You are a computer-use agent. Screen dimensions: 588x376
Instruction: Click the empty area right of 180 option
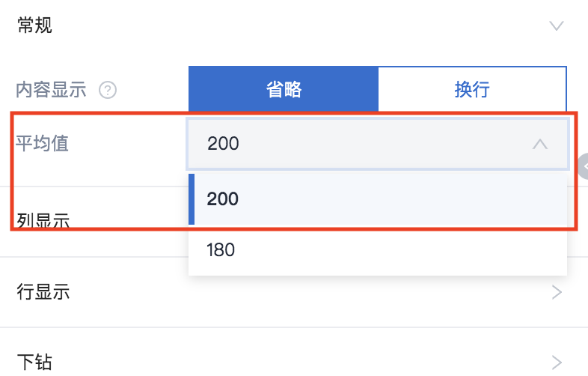pos(401,249)
